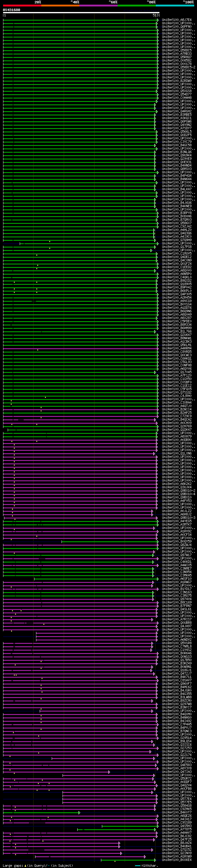Viewport: 197px width, 868px height.
Task: Select the UniRef100_Q17B50 label
Action: 176,660
